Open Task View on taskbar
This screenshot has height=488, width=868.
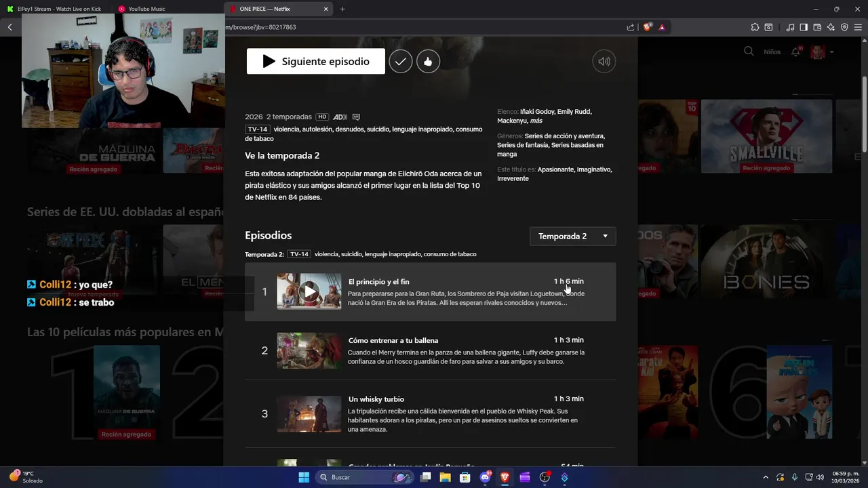pyautogui.click(x=426, y=477)
